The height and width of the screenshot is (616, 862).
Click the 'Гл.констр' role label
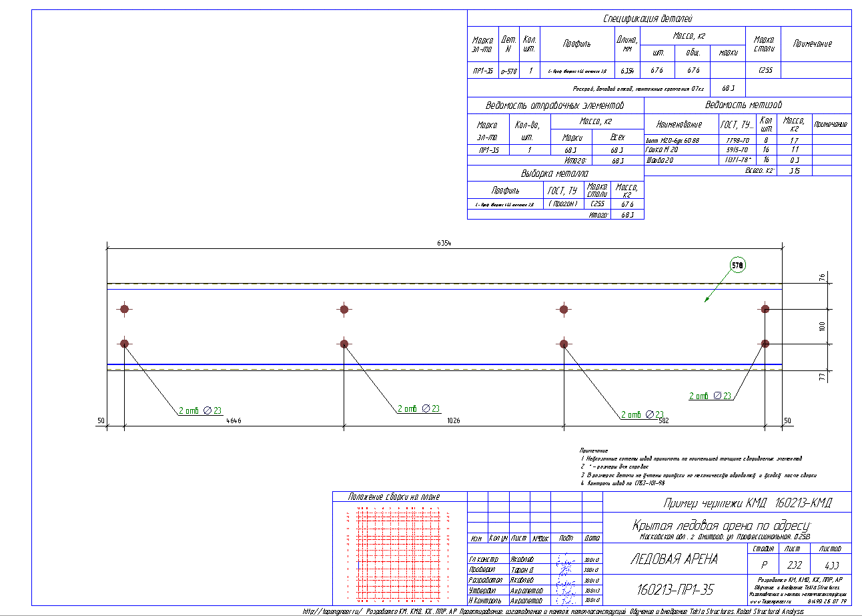(484, 559)
